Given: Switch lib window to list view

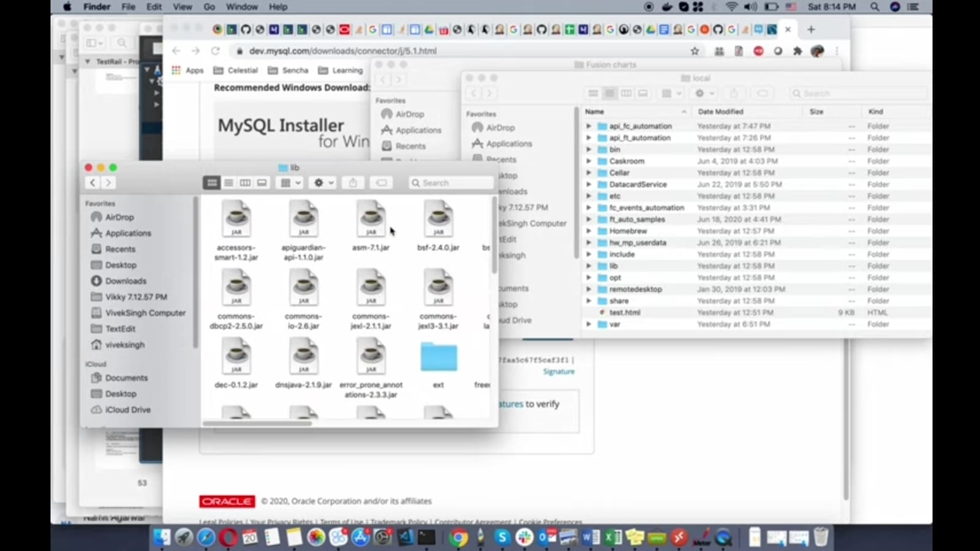Looking at the screenshot, I should [x=228, y=182].
